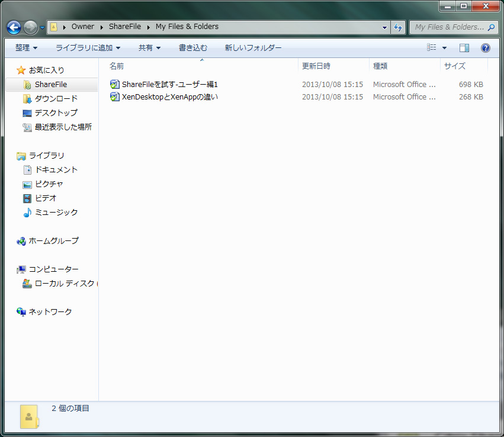Select ホームグループ in the navigation pane

click(54, 240)
